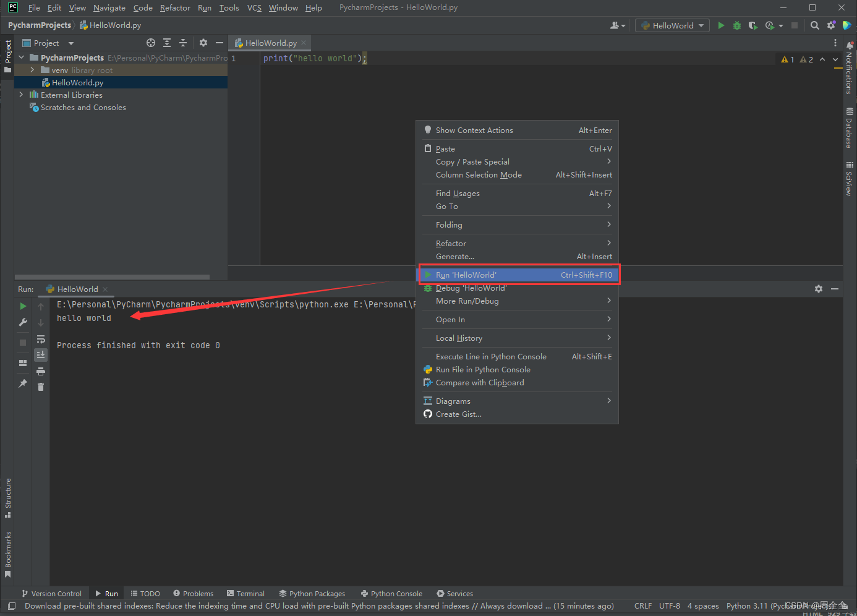Hide the Run panel with minus icon

pyautogui.click(x=835, y=289)
